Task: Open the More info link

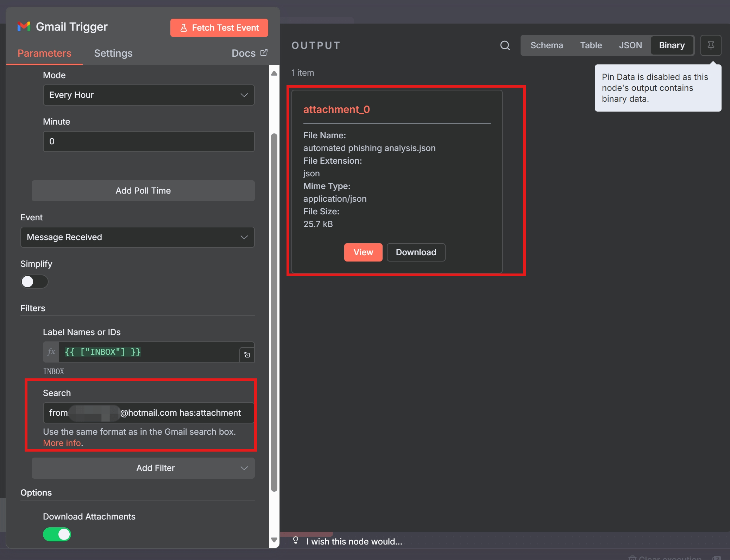Action: pos(62,443)
